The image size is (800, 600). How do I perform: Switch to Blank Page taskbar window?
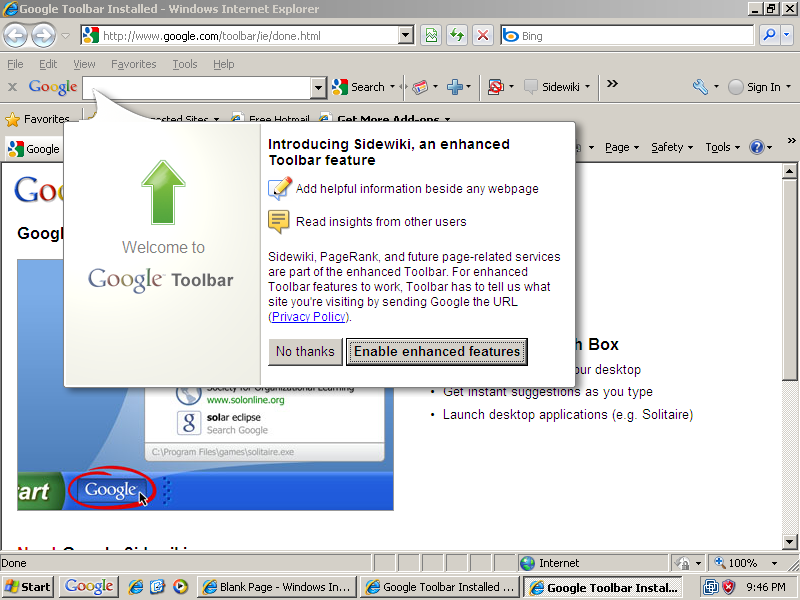point(276,587)
